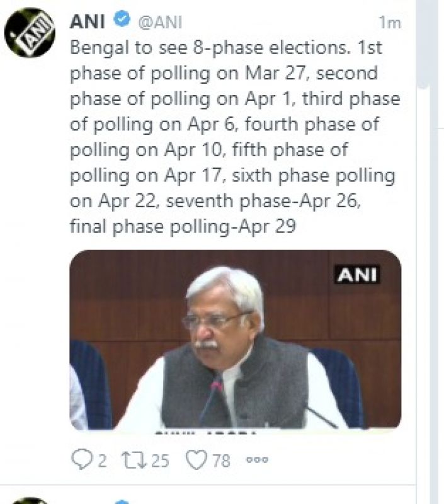
Task: Click the reply speech bubble icon
Action: 81,461
